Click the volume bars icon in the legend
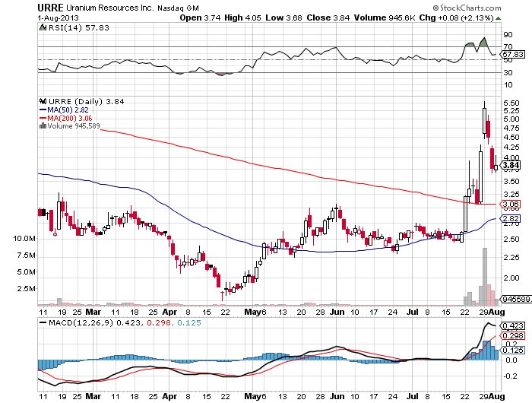532x403 pixels. 43,126
